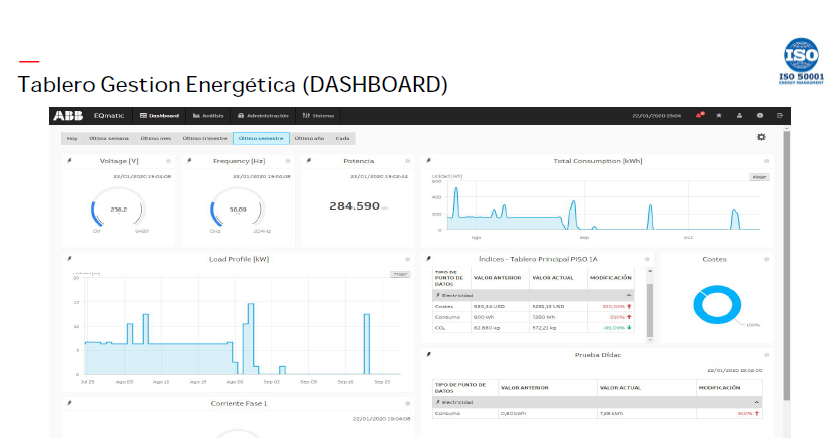Click the Costes row in Índices table

(533, 306)
